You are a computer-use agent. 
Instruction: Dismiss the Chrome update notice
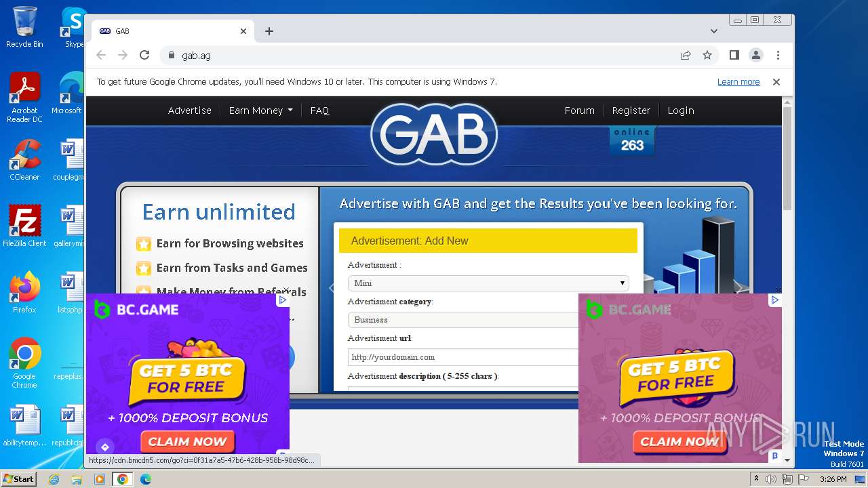click(x=776, y=81)
